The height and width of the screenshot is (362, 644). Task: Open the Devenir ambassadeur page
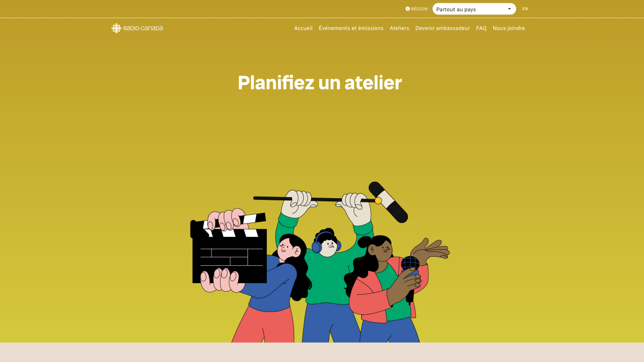click(443, 28)
